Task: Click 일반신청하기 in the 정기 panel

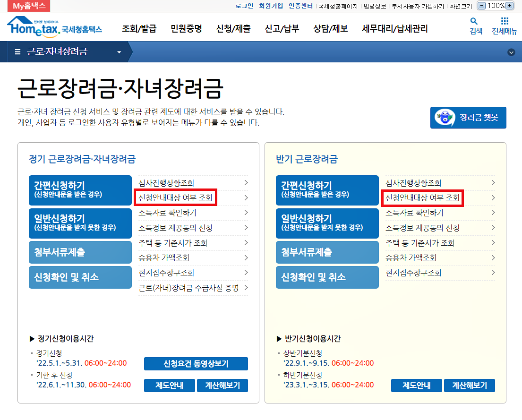Action: tap(80, 223)
